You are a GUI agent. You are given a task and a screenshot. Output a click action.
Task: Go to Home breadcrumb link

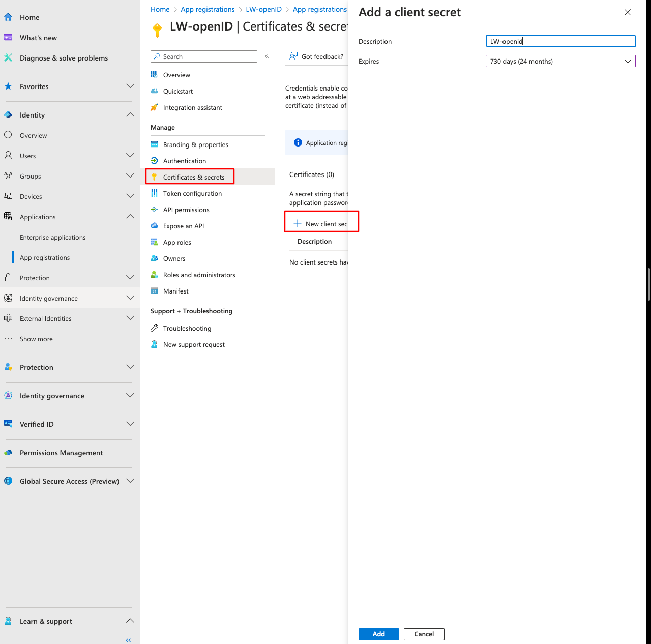point(160,9)
